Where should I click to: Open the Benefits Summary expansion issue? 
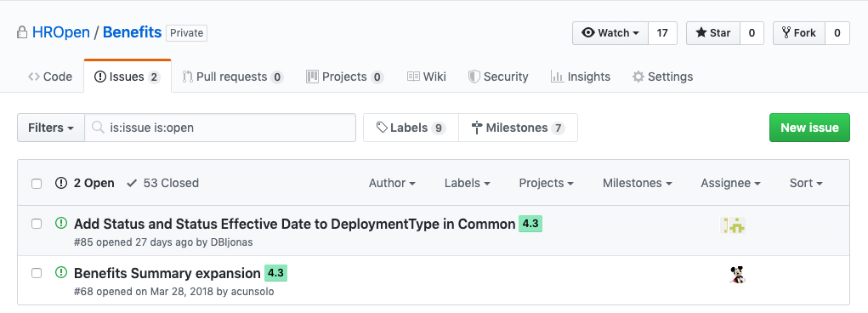click(167, 273)
